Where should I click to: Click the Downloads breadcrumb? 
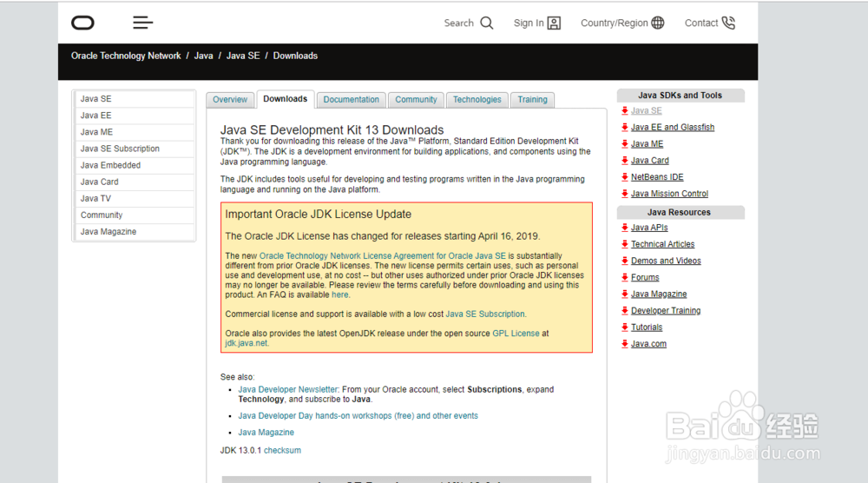295,56
